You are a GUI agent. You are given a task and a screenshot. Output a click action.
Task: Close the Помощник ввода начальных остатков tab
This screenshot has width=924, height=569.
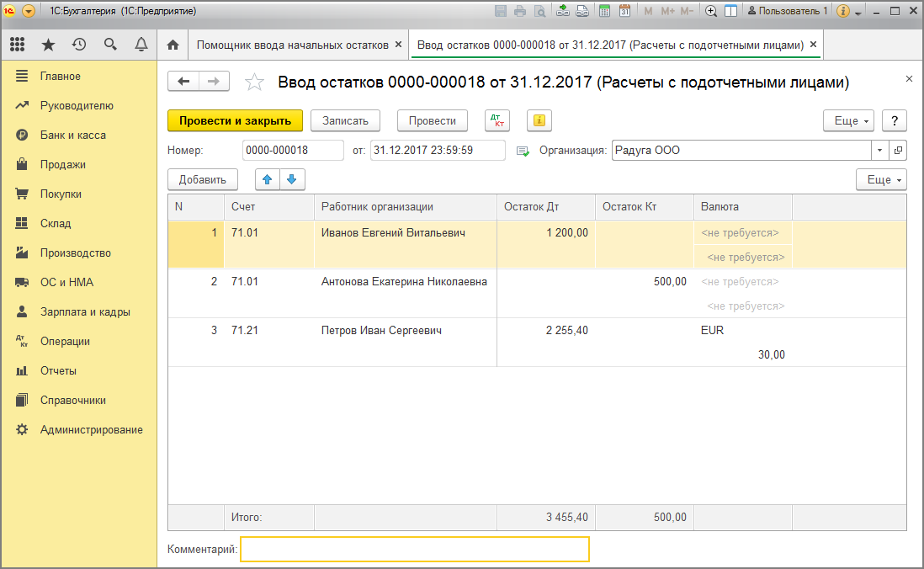398,45
